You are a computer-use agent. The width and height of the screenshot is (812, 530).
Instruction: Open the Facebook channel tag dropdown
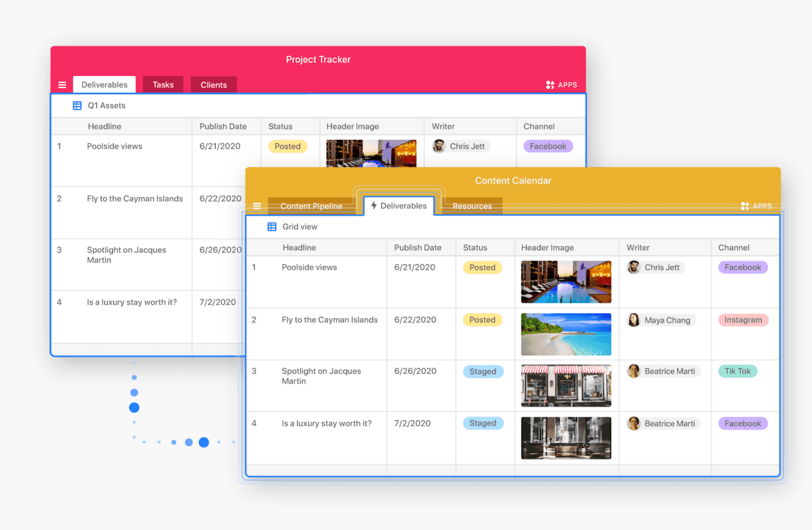(742, 267)
